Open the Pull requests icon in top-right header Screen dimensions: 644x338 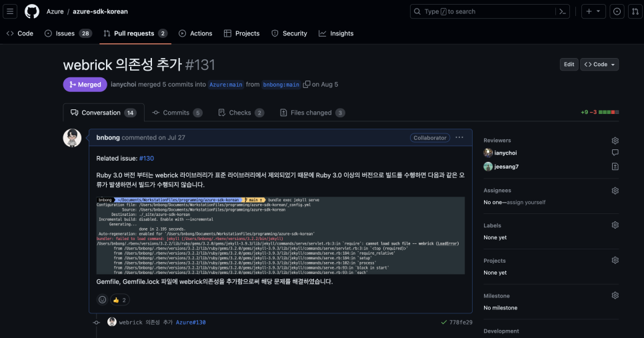(x=635, y=11)
